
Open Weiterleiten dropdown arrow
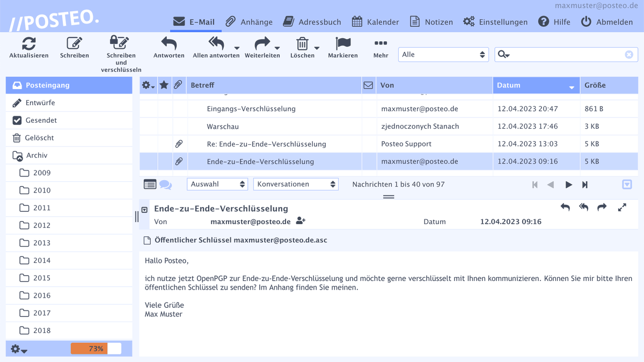pyautogui.click(x=277, y=48)
